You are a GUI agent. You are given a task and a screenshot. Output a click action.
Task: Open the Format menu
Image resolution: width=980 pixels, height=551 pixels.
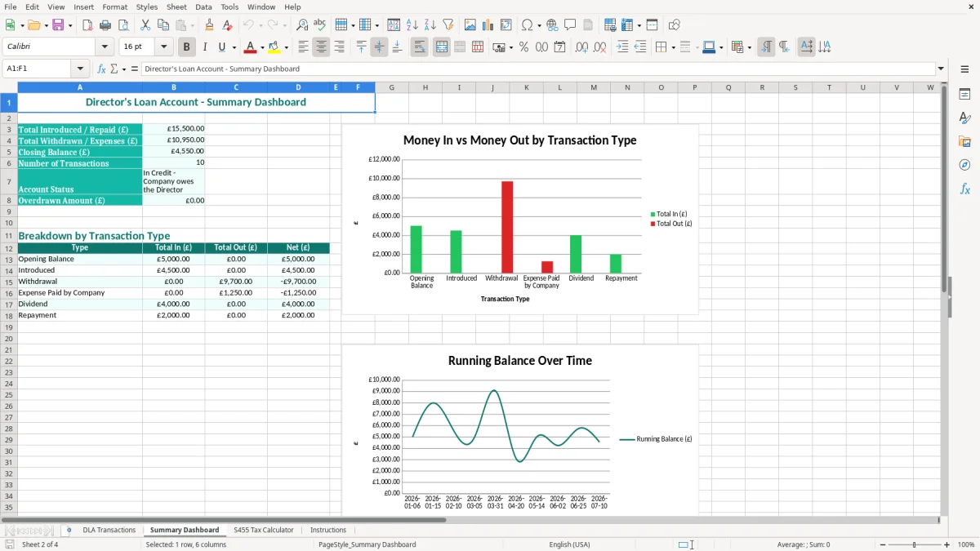coord(114,7)
